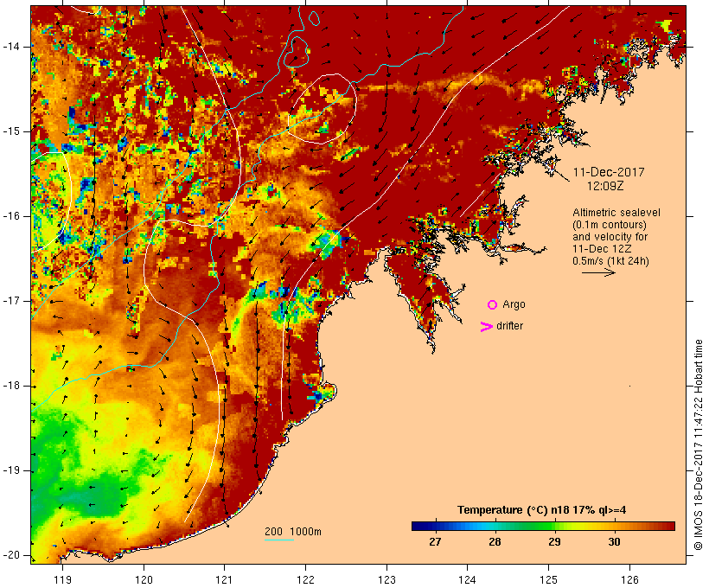
Task: Click the '11-Dec-2017' date text
Action: pyautogui.click(x=609, y=172)
